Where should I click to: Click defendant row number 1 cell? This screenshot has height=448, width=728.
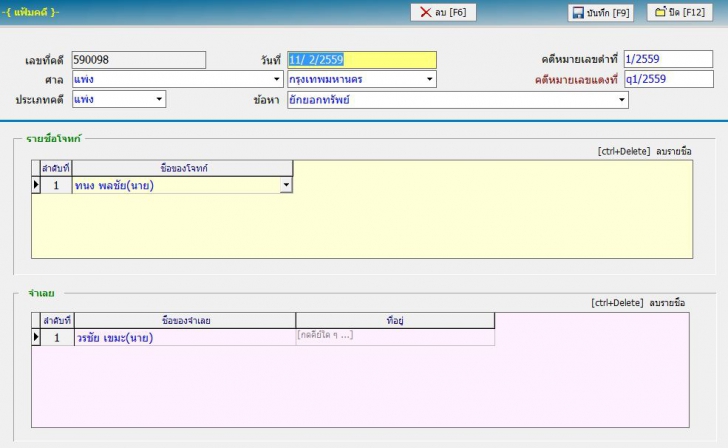coord(57,338)
